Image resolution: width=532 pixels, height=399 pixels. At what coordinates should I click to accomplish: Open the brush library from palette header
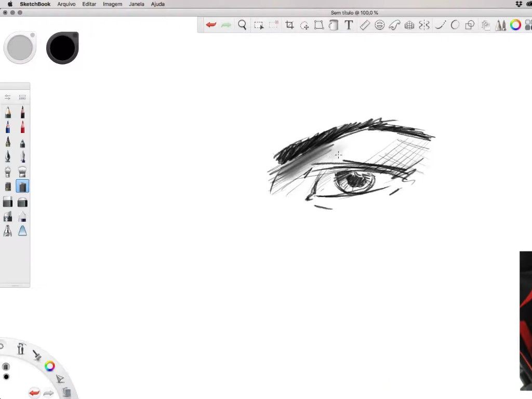coord(22,97)
